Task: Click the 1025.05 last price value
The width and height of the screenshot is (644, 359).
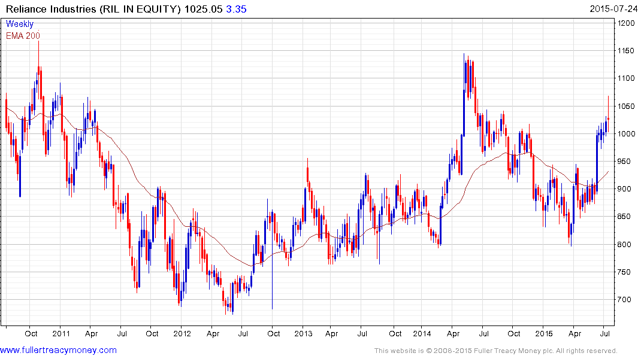Action: 203,9
